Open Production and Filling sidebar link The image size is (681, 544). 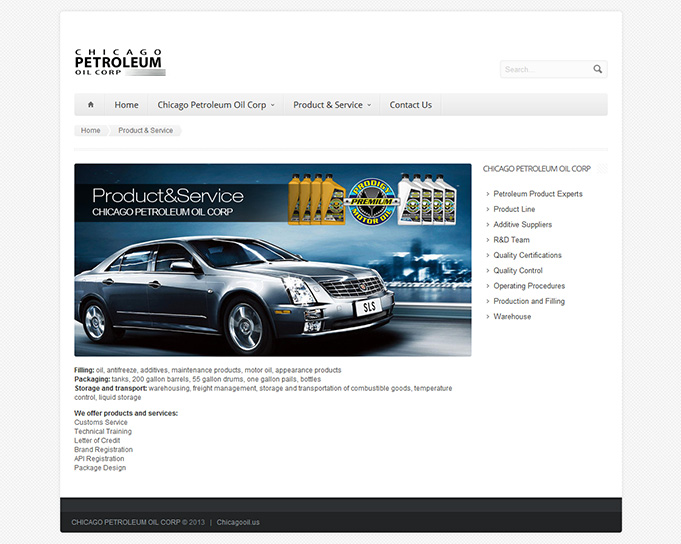tap(529, 301)
